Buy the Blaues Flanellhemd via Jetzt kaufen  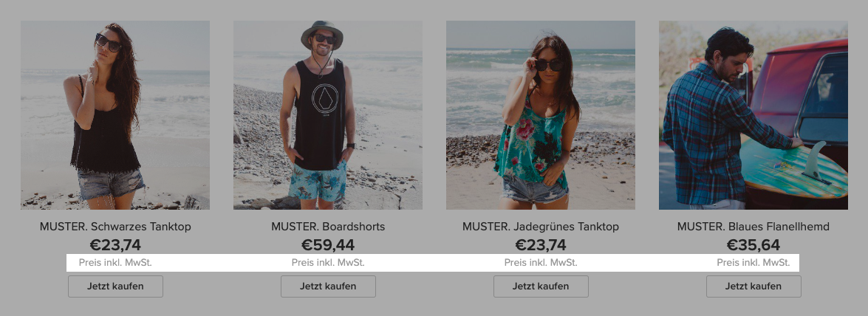point(753,286)
